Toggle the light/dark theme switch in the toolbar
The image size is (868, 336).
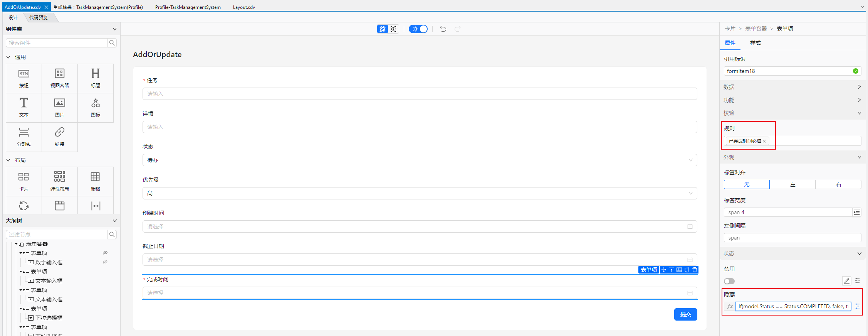click(418, 29)
